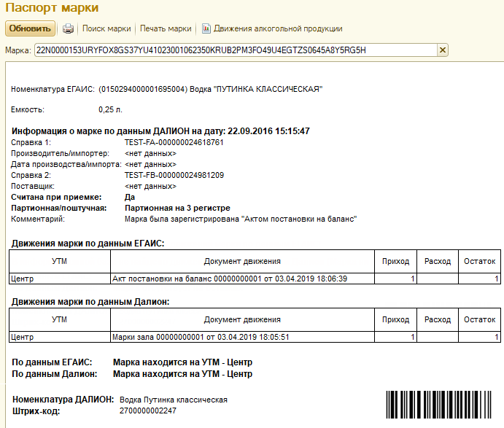504x428 pixels.
Task: Open print via the printer icon
Action: [x=68, y=29]
